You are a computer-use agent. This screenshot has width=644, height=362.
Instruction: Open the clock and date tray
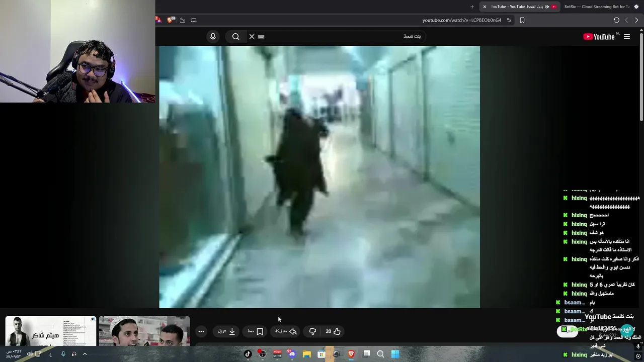(x=14, y=354)
